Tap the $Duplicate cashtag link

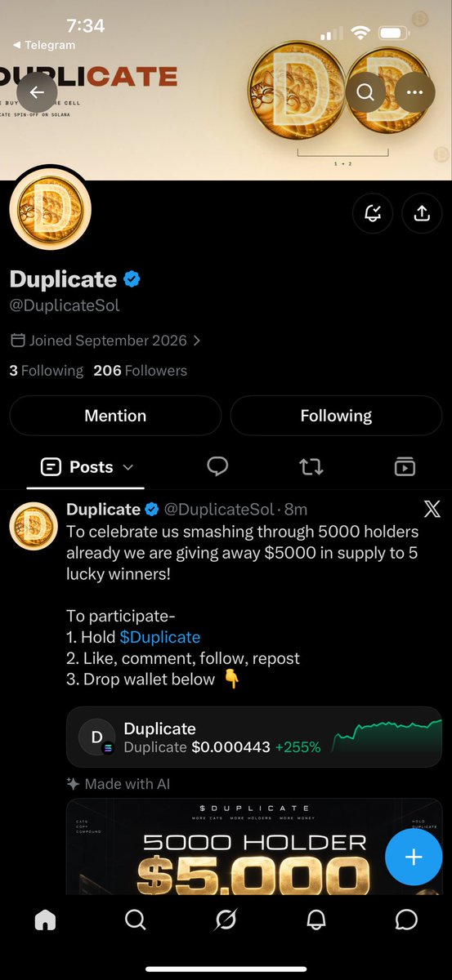click(x=160, y=637)
